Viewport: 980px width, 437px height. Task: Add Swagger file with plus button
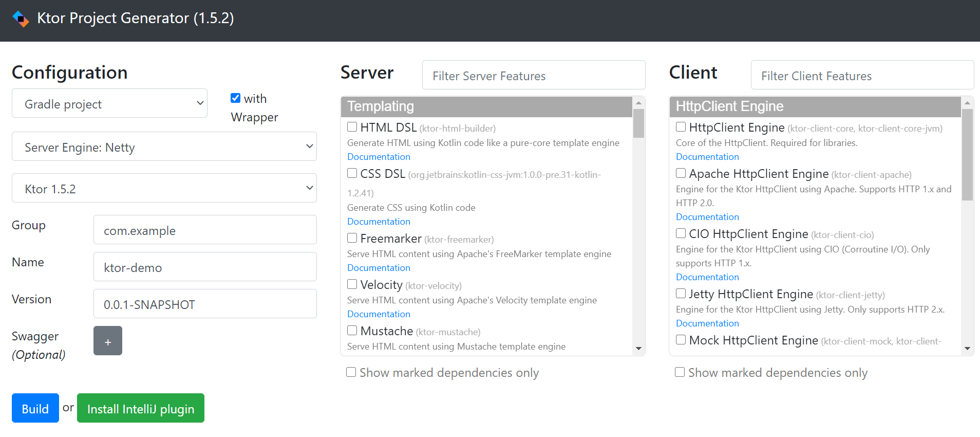click(108, 341)
